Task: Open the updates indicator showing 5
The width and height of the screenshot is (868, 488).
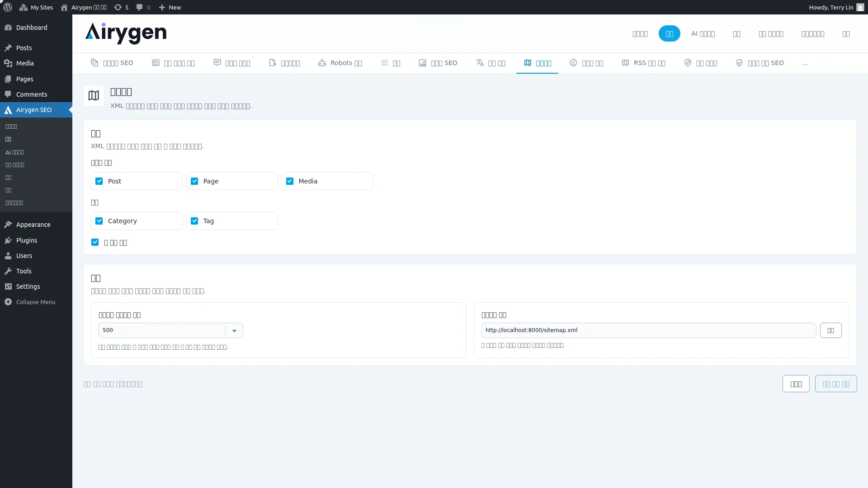Action: click(121, 7)
